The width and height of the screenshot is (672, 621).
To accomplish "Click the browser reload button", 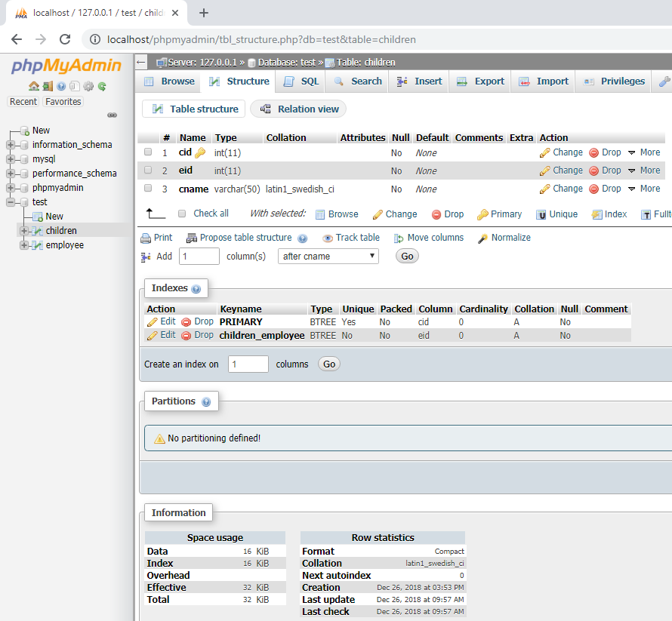I will coord(65,39).
